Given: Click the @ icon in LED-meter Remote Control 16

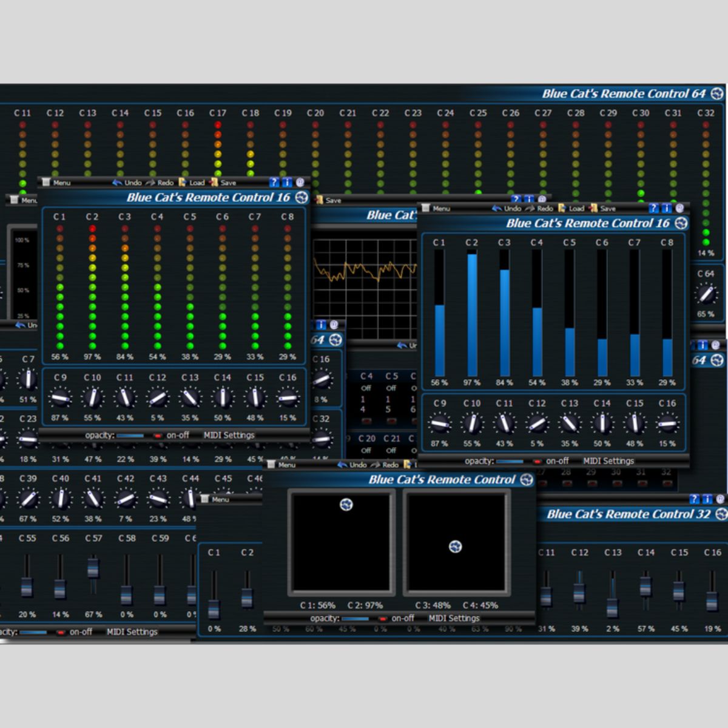Looking at the screenshot, I should pos(300,182).
